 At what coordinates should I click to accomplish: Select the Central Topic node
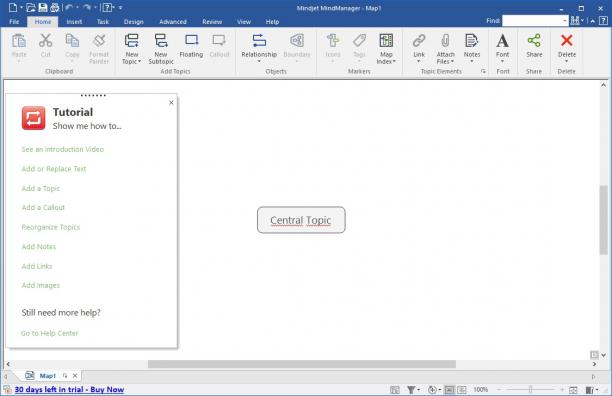(x=301, y=220)
